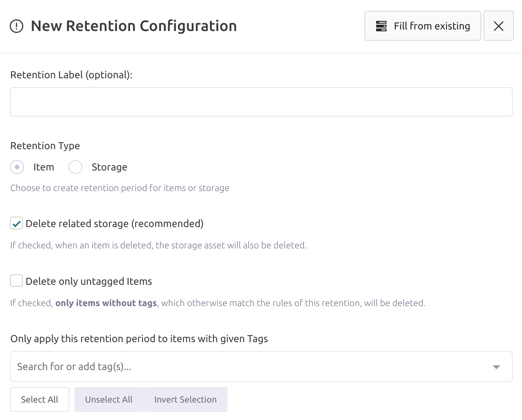Click the Fill from existing button text
Viewport: 522px width, 420px height.
(x=432, y=26)
